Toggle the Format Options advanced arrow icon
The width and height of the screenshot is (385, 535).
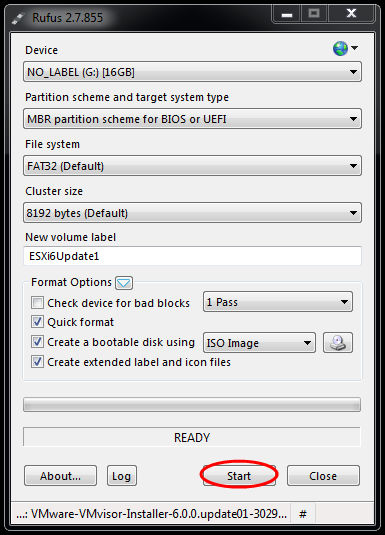point(124,283)
